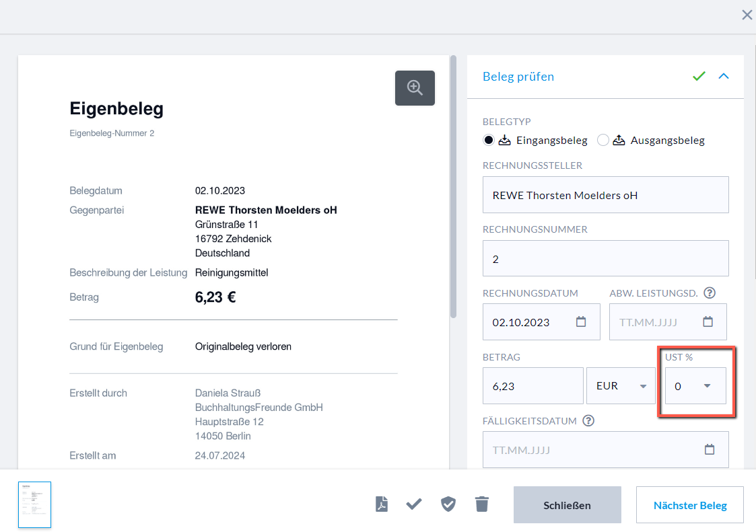
Task: Select Eingangsbeleg radio button
Action: tap(489, 141)
